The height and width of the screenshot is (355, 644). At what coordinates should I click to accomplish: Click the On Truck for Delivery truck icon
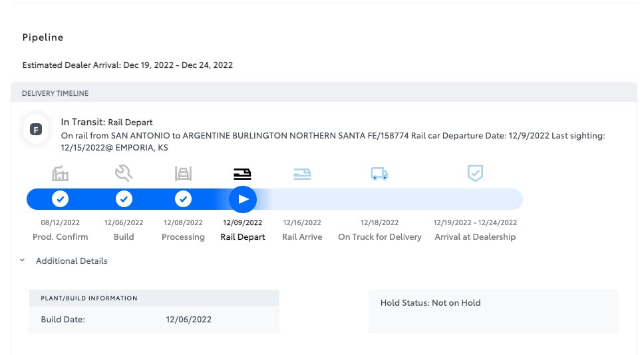click(379, 174)
